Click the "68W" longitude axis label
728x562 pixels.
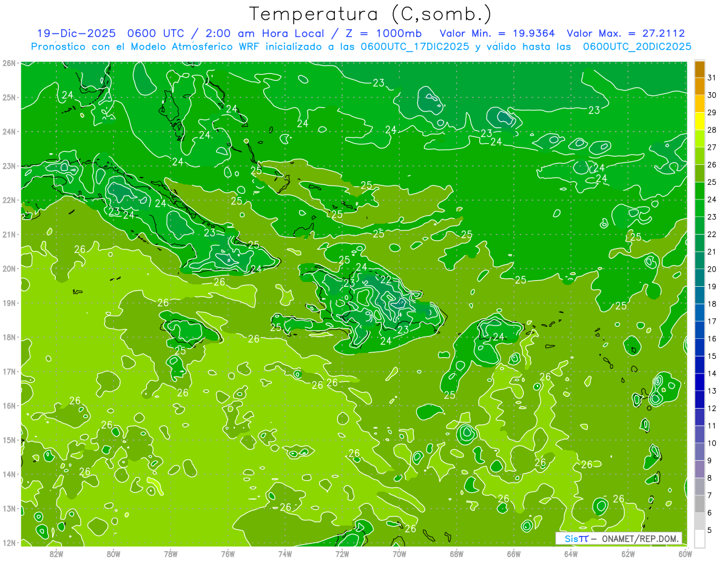click(456, 553)
